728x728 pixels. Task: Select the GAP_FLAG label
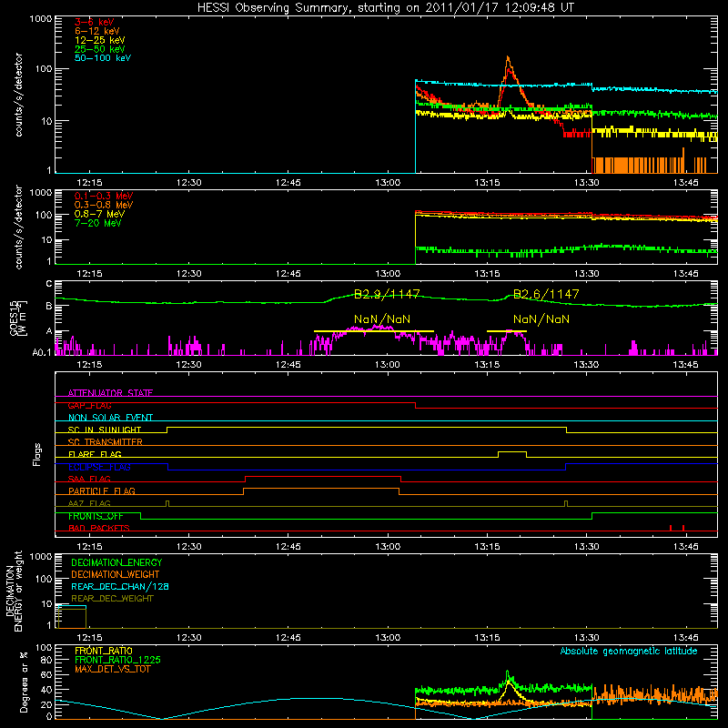coord(89,405)
